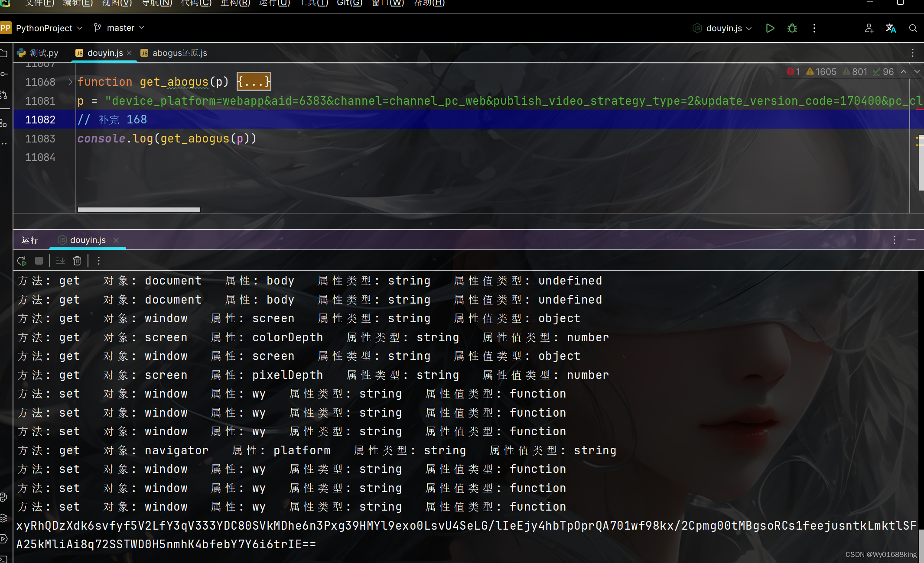Viewport: 924px width, 563px height.
Task: Minimize the run tool window panel
Action: (x=911, y=240)
